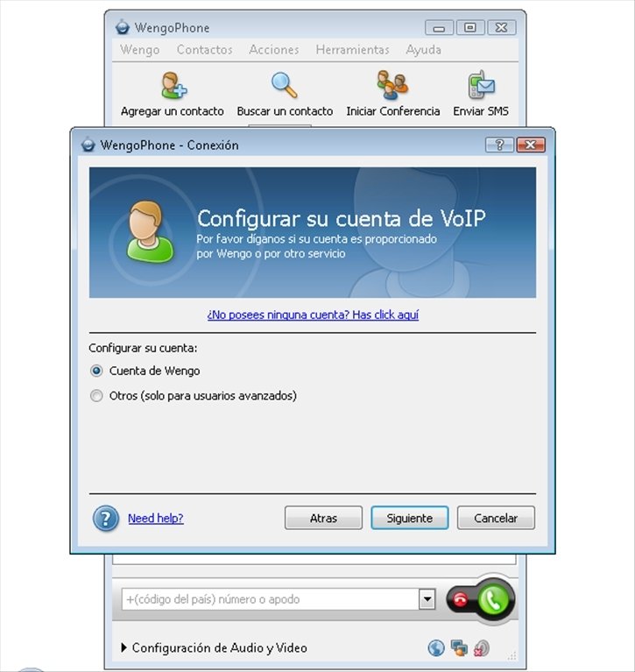The height and width of the screenshot is (672, 635).
Task: Expand Configuración de Audio y Video
Action: [x=215, y=647]
